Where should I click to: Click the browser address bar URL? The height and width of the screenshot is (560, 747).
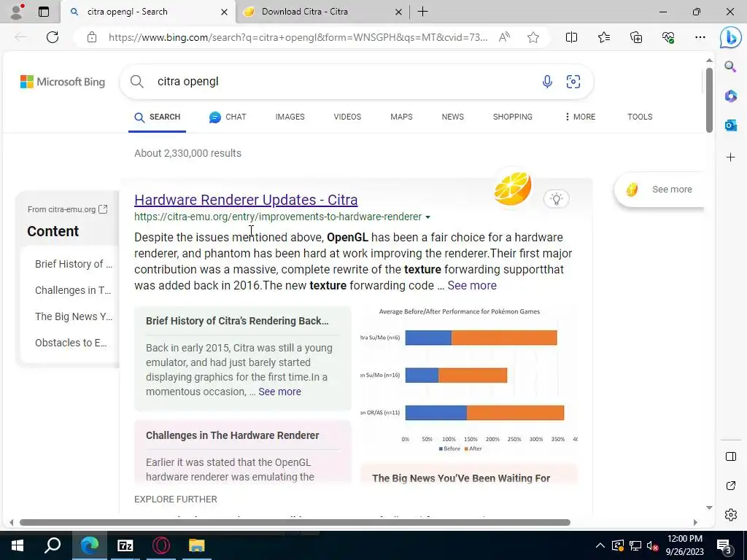click(298, 37)
